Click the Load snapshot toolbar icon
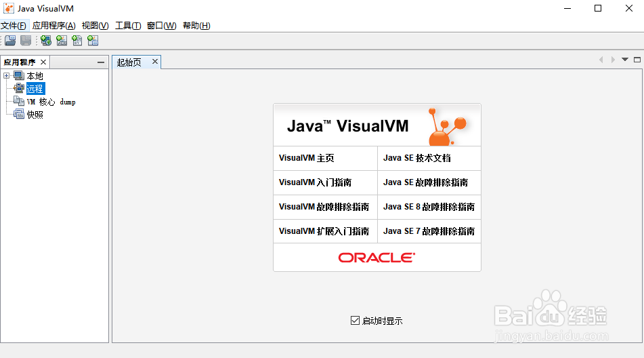 tap(10, 40)
